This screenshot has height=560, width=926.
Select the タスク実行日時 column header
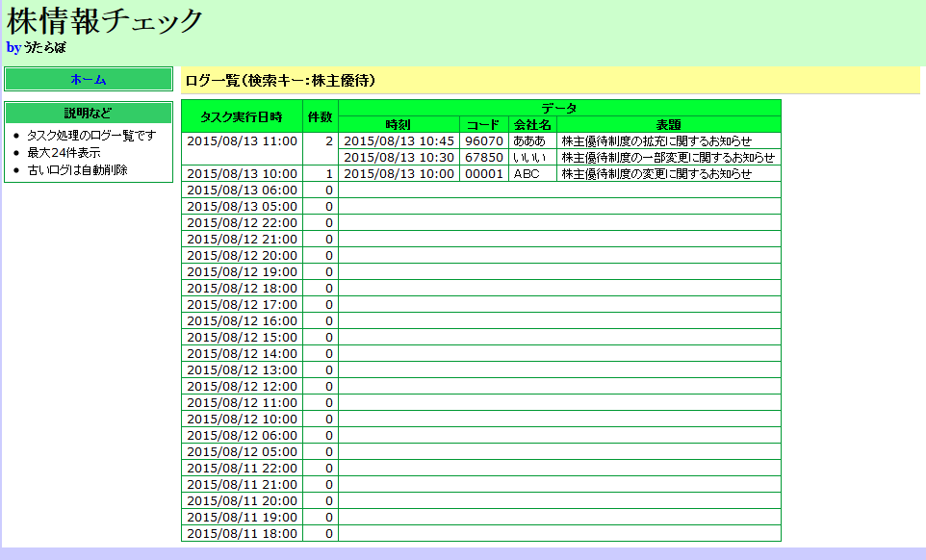(242, 116)
